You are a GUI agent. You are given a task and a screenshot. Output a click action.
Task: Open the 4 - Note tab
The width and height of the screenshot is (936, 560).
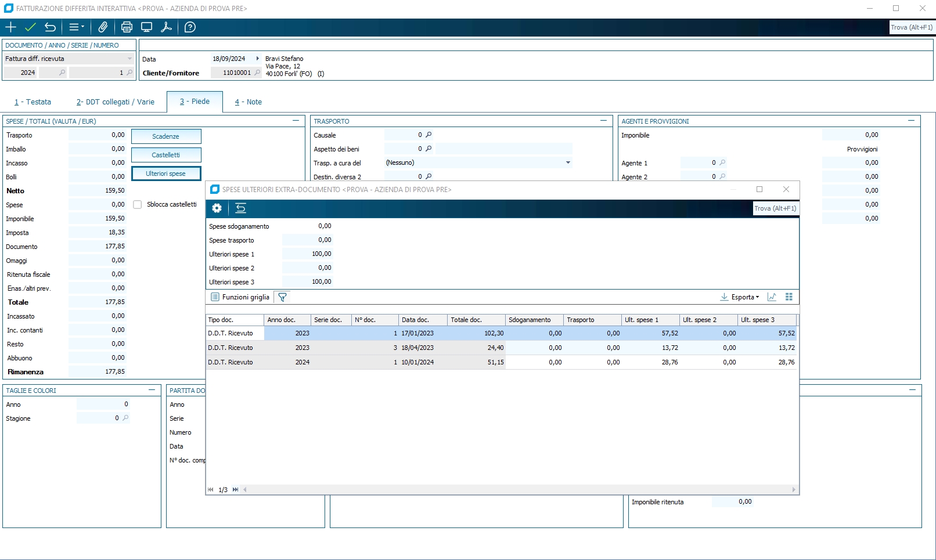[x=248, y=102]
